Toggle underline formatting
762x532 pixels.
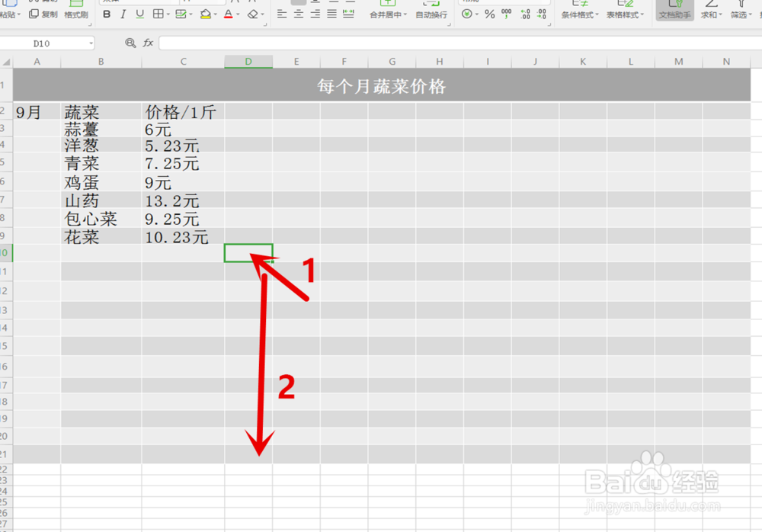click(139, 14)
